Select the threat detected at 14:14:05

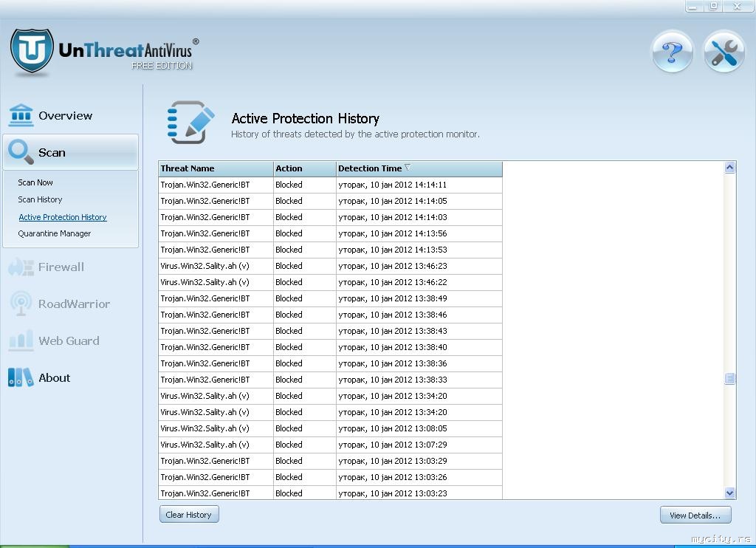click(330, 201)
